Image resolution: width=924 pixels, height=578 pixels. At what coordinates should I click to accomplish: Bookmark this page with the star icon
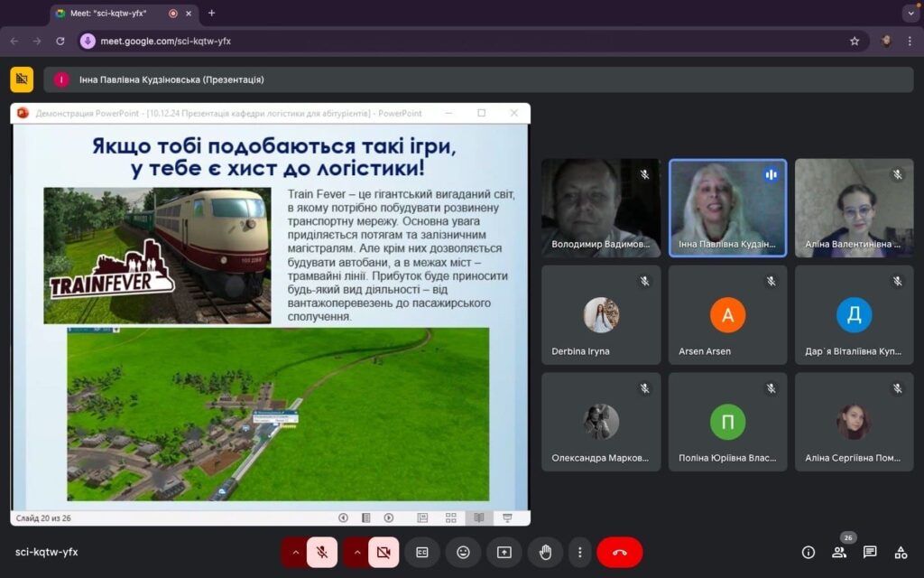pyautogui.click(x=855, y=42)
